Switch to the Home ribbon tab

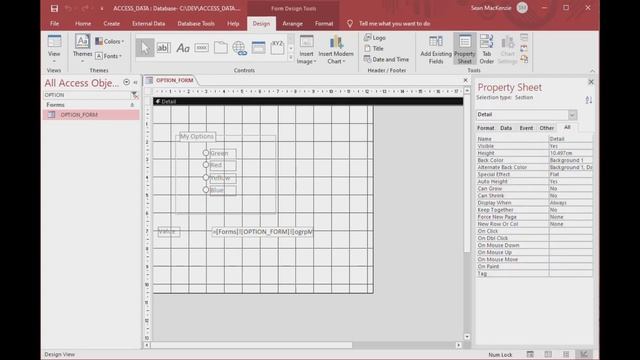[x=83, y=24]
